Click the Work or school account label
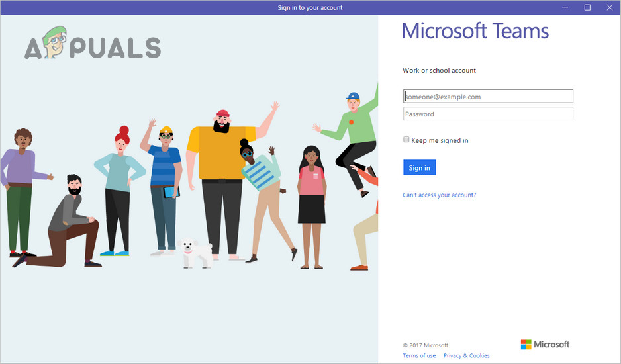Screen dimensions: 621x364 [439, 71]
